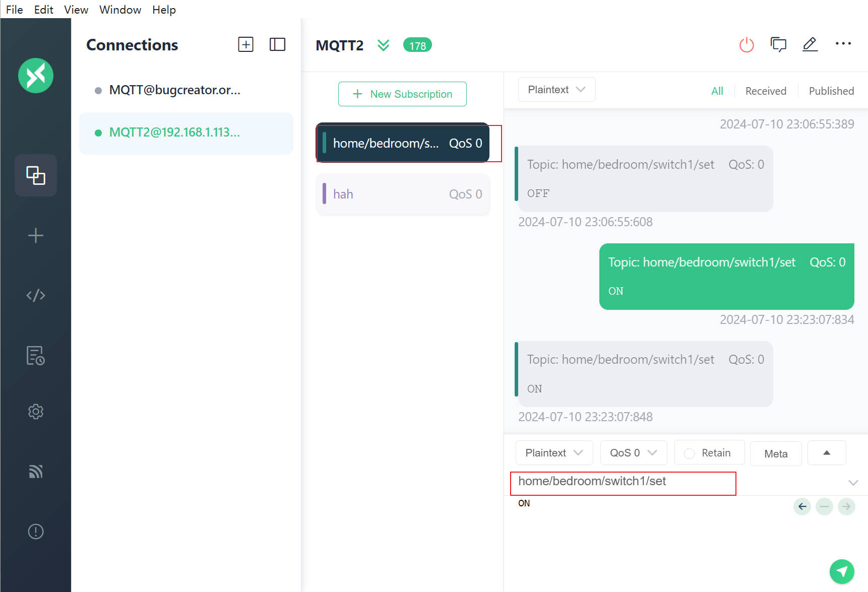Click the plus New Connection sidebar icon
Viewport: 868px width, 592px height.
(36, 235)
